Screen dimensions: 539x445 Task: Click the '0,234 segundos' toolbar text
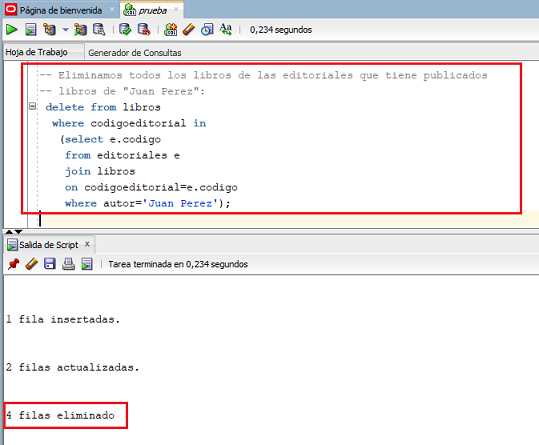(281, 30)
